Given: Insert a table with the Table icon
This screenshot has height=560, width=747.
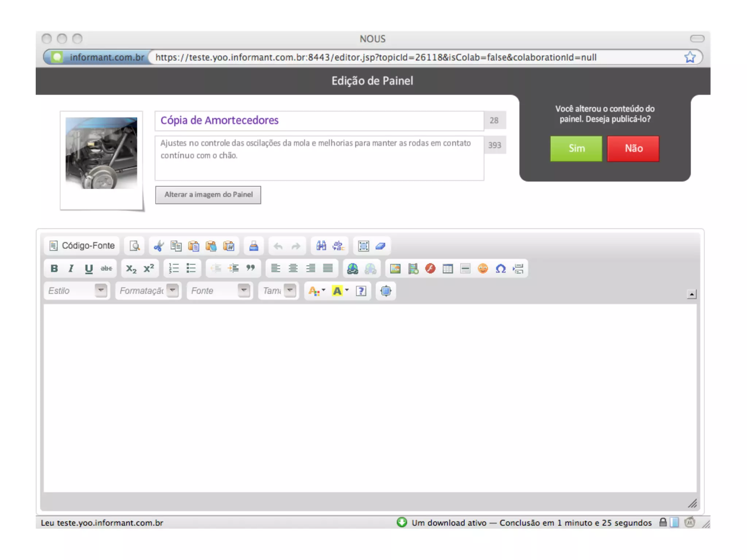Looking at the screenshot, I should (x=448, y=269).
